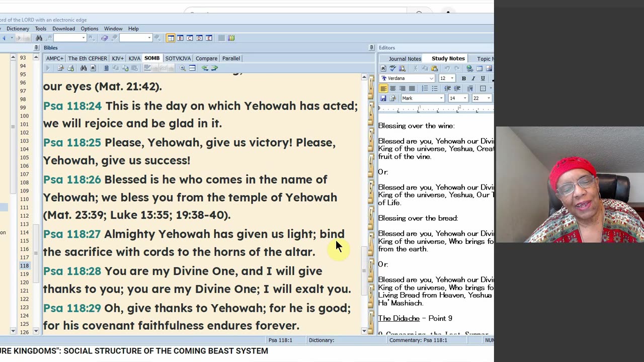
Task: Toggle italic formatting in editor
Action: click(473, 78)
